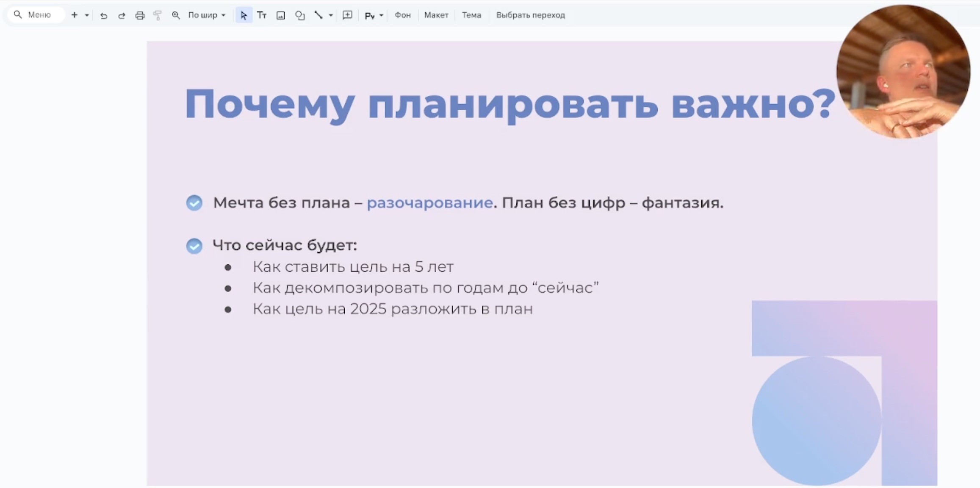Activate the zoom magnifier tool

tap(176, 15)
